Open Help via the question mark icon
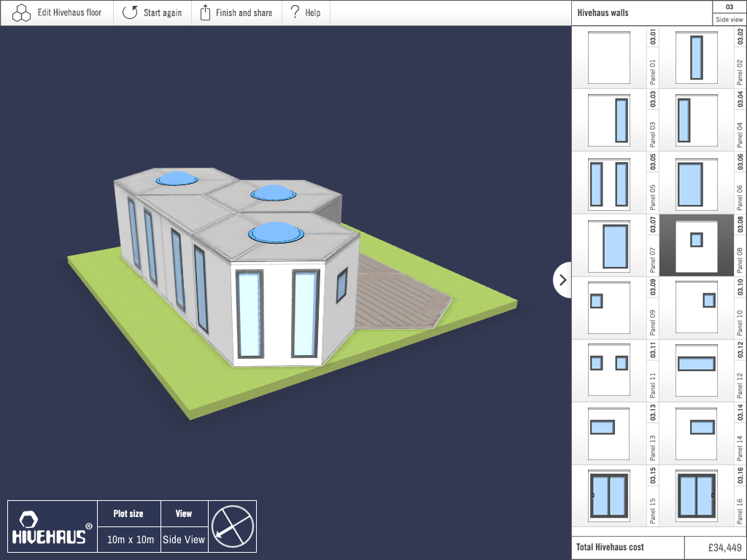The width and height of the screenshot is (747, 560). click(295, 12)
